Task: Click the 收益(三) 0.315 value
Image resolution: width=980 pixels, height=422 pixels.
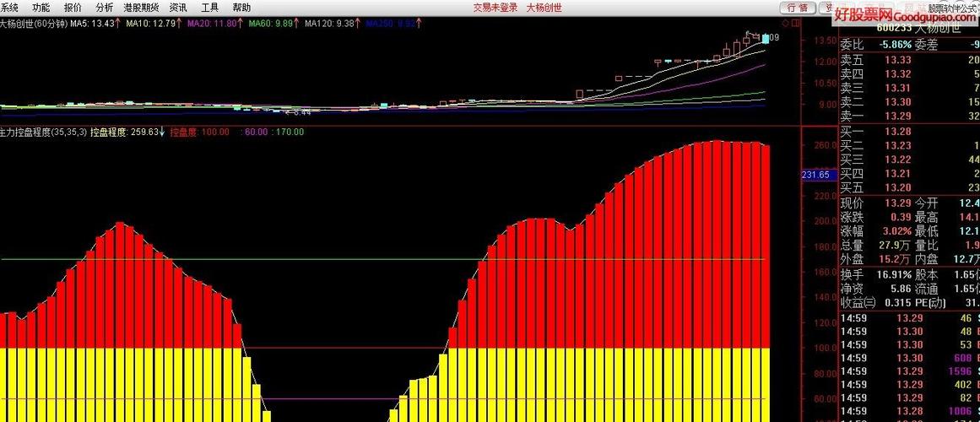Action: click(x=897, y=303)
